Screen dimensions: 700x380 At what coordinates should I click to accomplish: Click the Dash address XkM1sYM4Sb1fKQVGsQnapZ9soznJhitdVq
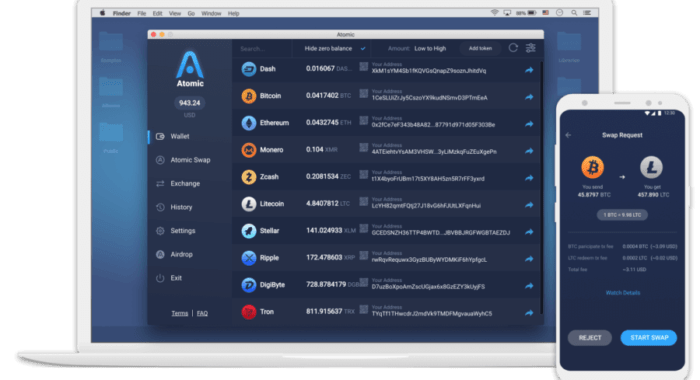click(429, 71)
